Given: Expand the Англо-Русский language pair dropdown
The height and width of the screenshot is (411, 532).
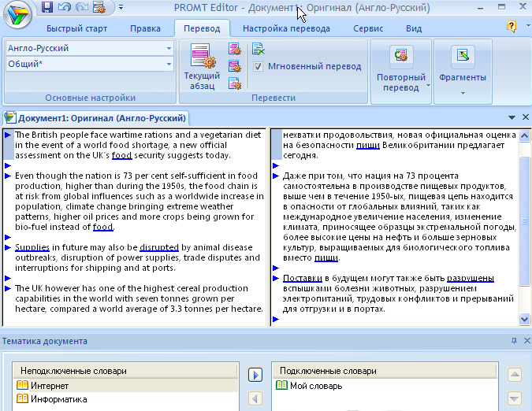Looking at the screenshot, I should pos(169,48).
